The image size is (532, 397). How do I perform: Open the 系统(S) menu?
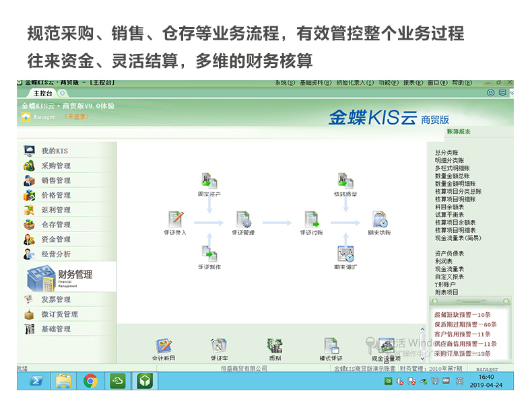[x=285, y=83]
